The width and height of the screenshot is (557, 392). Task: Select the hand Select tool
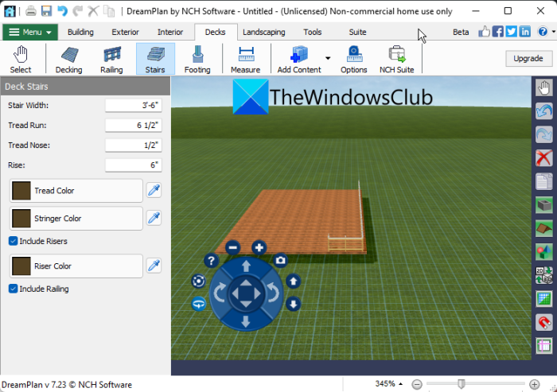pyautogui.click(x=21, y=59)
